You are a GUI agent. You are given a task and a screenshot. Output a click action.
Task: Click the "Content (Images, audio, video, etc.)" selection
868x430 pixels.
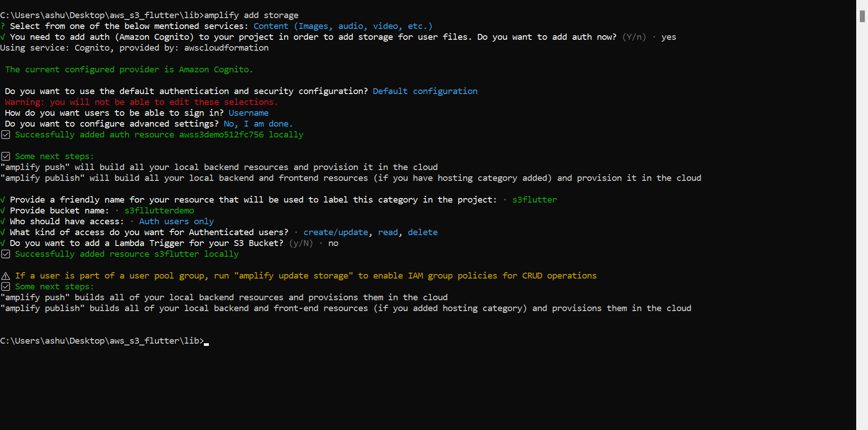[x=343, y=26]
